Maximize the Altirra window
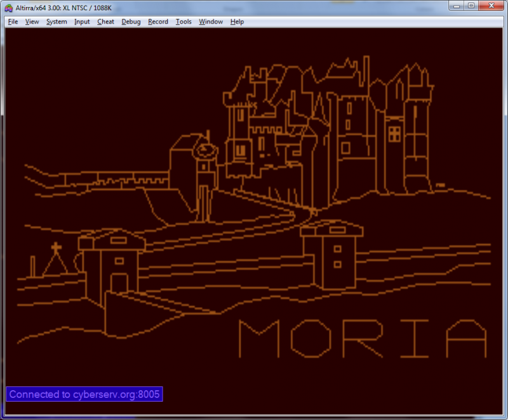508x420 pixels. pos(471,6)
